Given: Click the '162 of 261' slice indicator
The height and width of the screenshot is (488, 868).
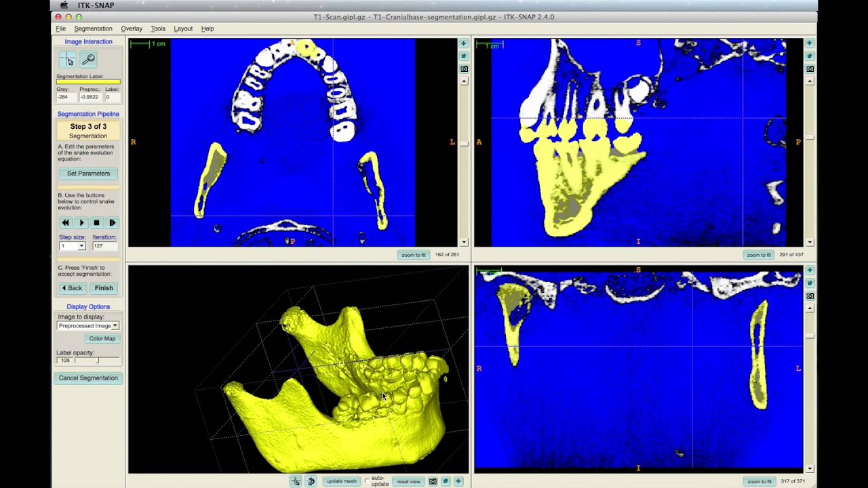Looking at the screenshot, I should click(x=447, y=255).
